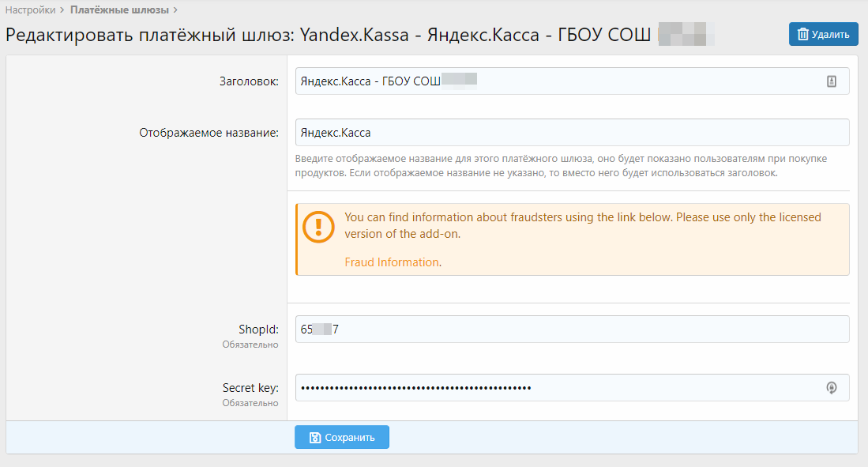
Task: Go to Настройки breadcrumb
Action: point(30,10)
